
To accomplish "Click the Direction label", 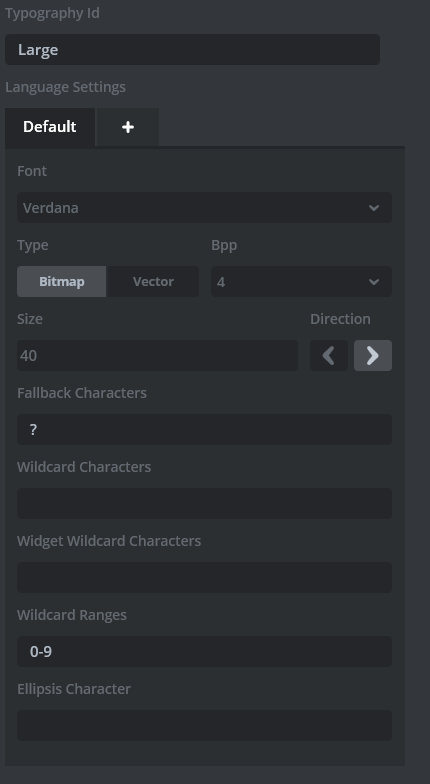I will [340, 319].
